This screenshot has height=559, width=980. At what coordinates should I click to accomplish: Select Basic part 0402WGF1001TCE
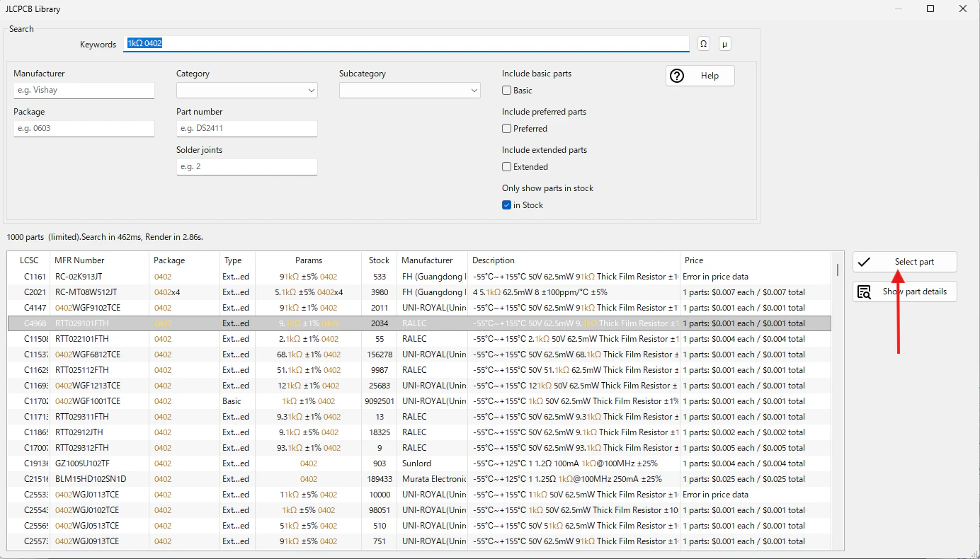tap(419, 401)
